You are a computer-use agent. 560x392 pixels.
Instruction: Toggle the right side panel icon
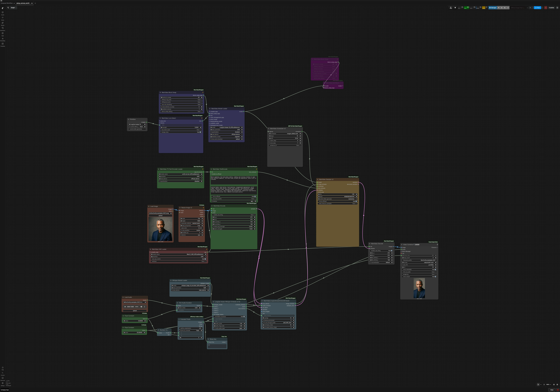point(557,8)
